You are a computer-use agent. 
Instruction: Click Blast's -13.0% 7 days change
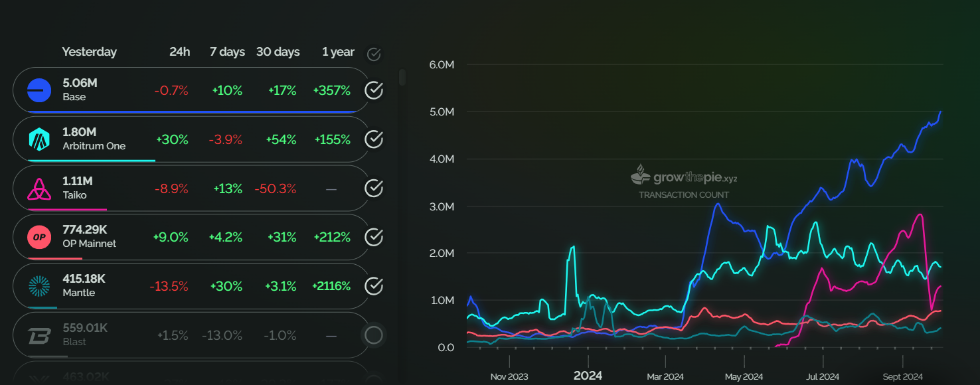point(222,335)
